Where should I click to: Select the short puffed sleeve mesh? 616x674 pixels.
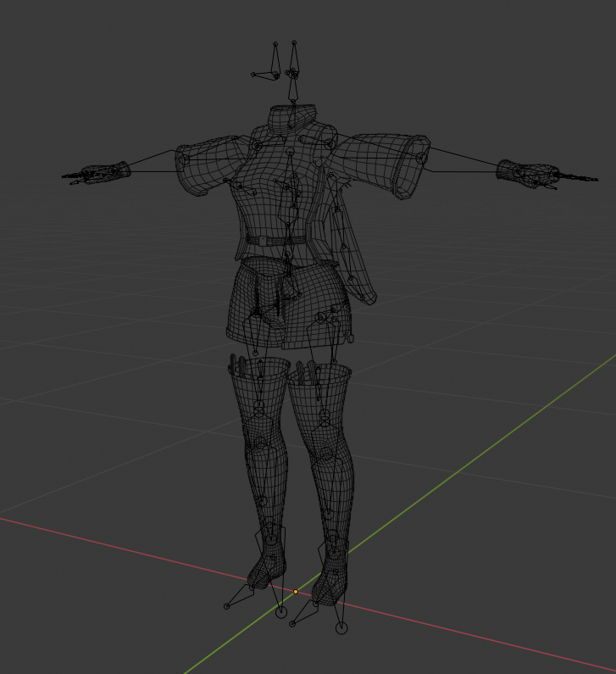tap(210, 165)
